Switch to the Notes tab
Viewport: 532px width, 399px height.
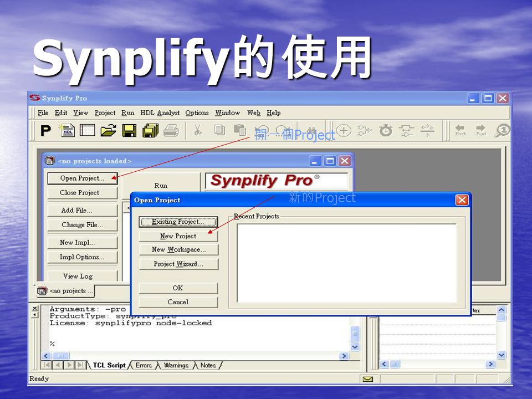point(208,365)
